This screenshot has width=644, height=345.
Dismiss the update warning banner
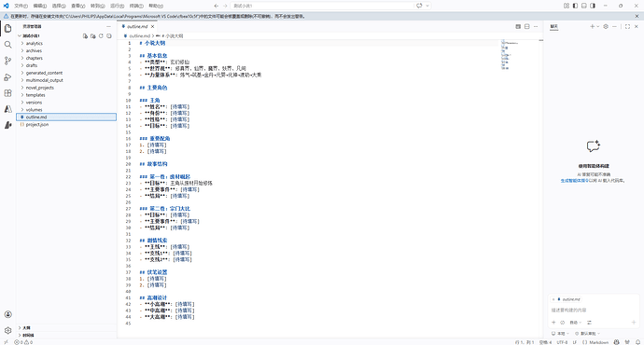(637, 16)
